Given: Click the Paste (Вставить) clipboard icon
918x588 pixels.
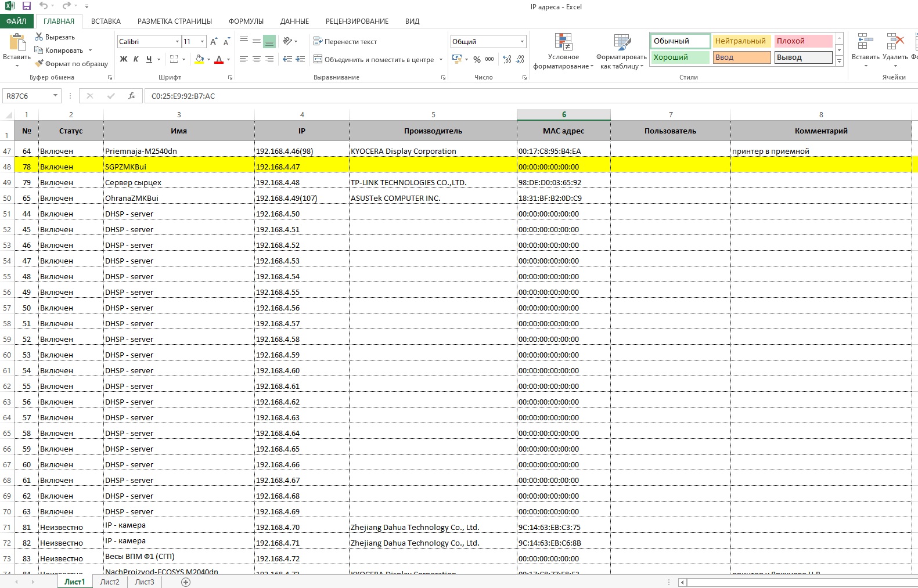Looking at the screenshot, I should click(17, 42).
